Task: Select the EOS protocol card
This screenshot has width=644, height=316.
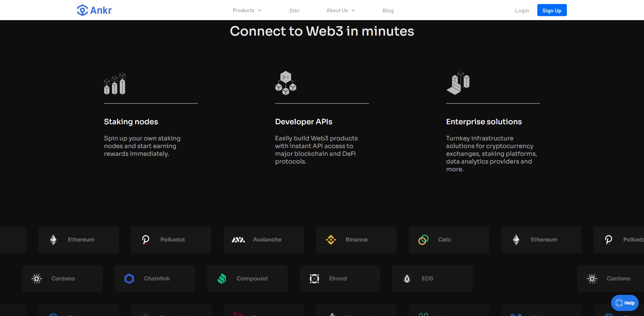Action: 432,279
